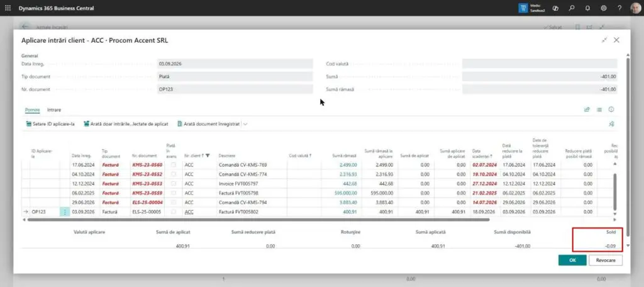Click Arată doar intrările selectate de aplicat
This screenshot has width=644, height=287.
pos(126,124)
